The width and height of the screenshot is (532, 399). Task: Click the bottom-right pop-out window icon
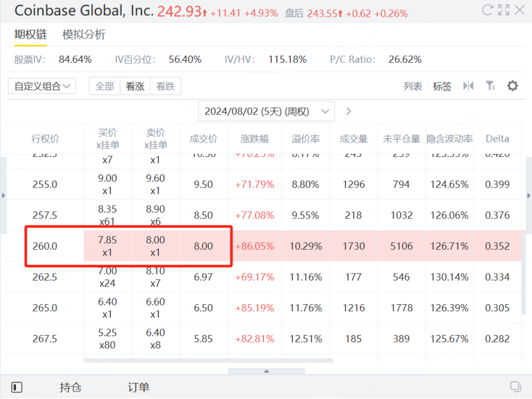point(515,386)
